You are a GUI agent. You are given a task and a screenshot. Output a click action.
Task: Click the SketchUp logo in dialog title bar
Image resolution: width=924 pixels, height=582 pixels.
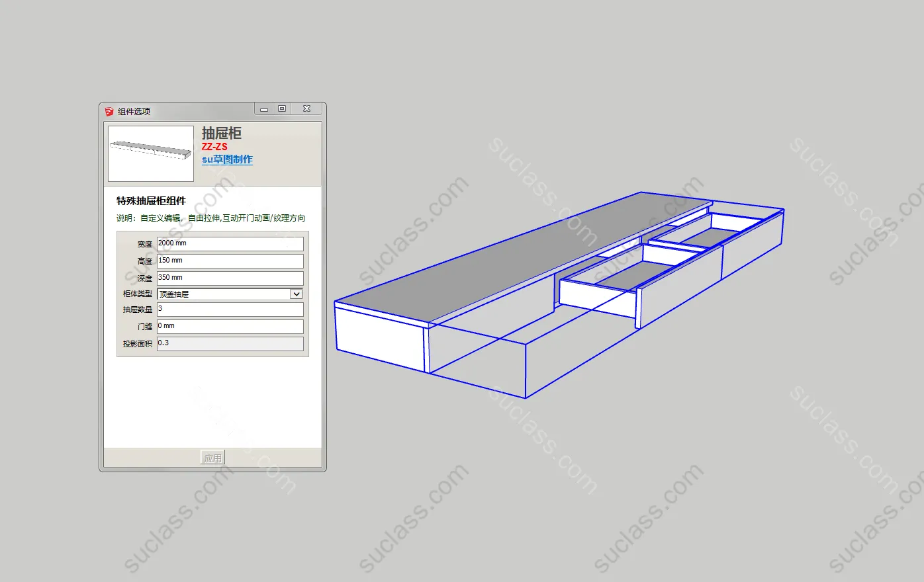(109, 111)
